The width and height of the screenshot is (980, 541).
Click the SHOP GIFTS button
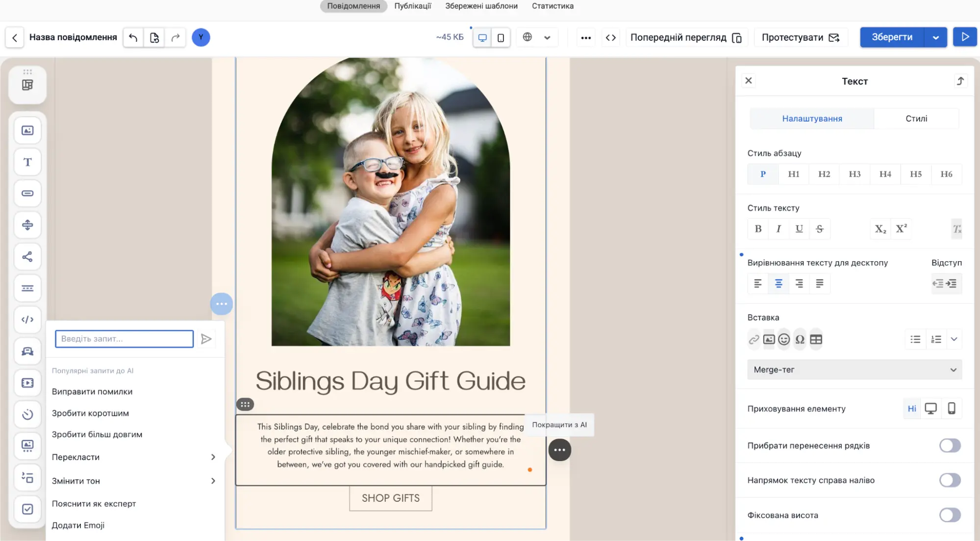(391, 498)
